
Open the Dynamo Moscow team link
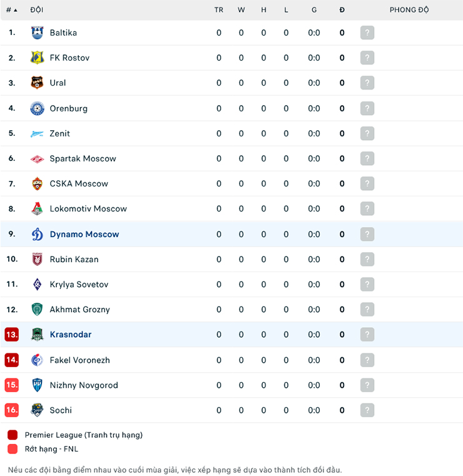[x=84, y=235]
